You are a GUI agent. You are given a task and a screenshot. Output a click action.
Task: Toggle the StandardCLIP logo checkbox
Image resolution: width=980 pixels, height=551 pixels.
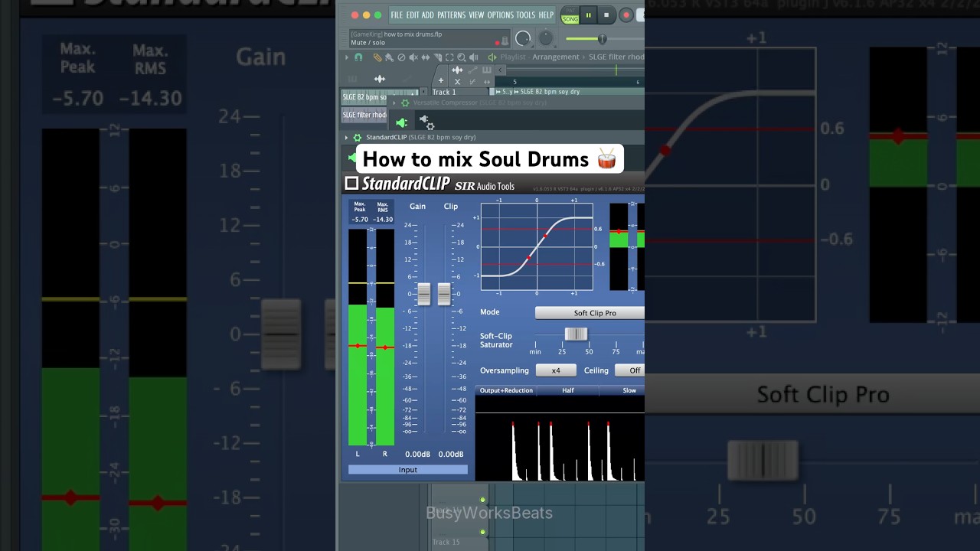[351, 183]
